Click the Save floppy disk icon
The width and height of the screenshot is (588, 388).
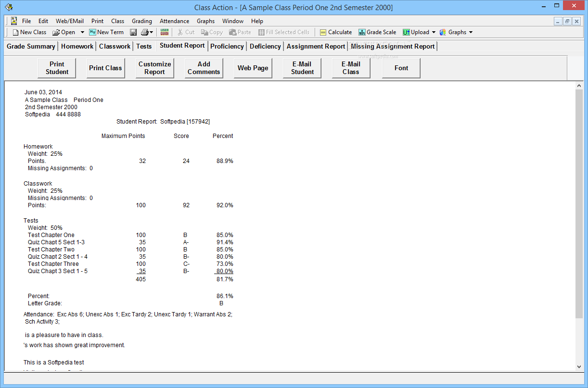[133, 32]
